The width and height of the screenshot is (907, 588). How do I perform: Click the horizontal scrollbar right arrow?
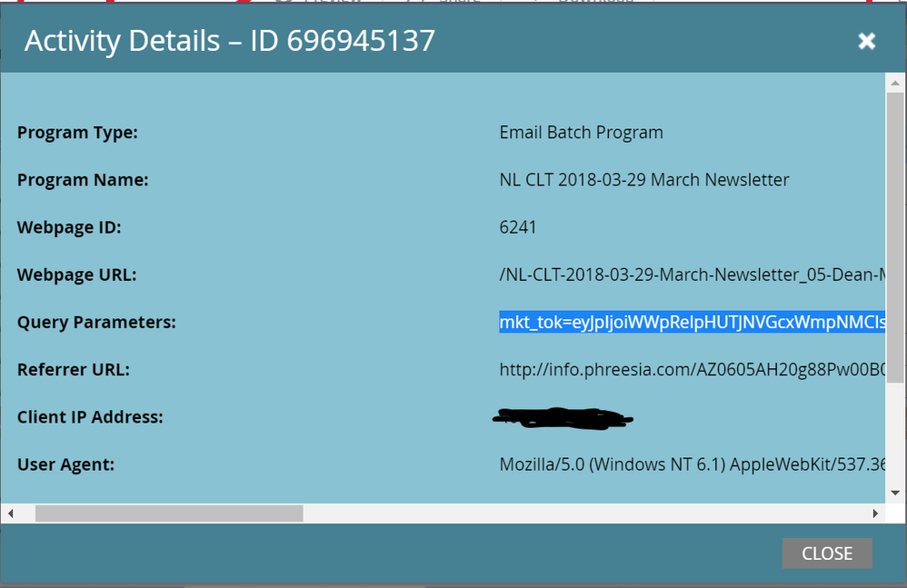[x=875, y=513]
